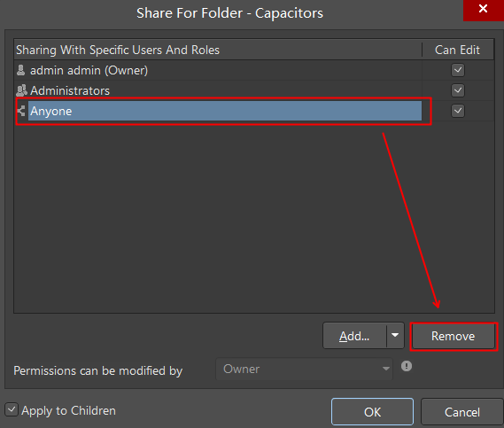Confirm with the OK button

(372, 412)
